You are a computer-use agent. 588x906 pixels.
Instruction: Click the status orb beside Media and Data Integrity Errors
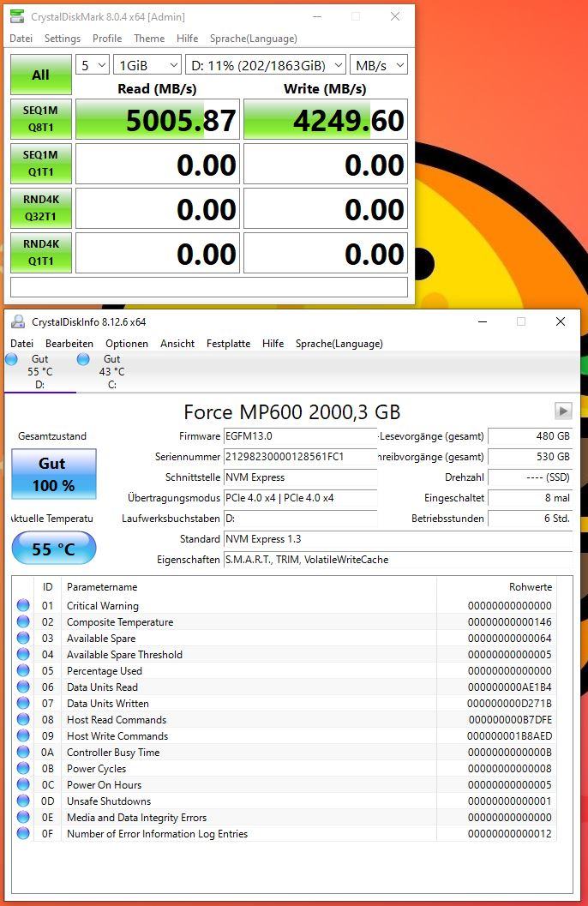pyautogui.click(x=23, y=817)
